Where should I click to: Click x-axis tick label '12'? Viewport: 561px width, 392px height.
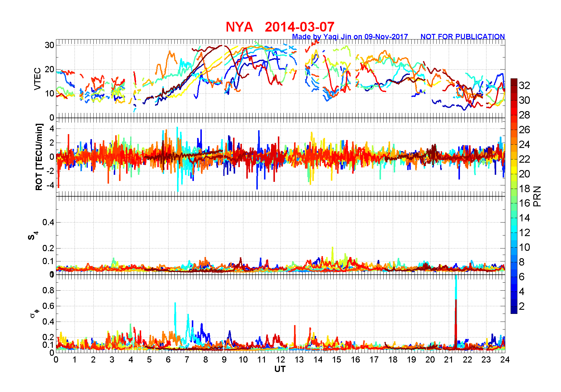tap(280, 360)
